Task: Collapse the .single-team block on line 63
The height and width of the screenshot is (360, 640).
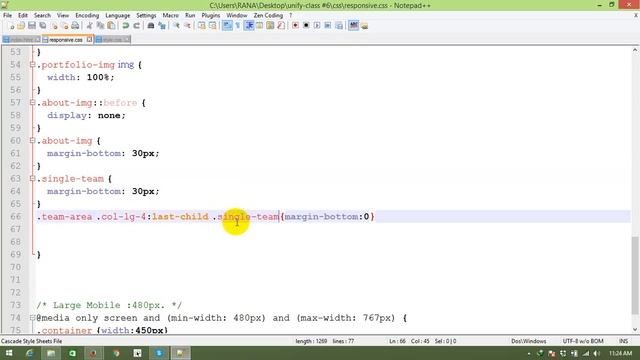Action: coord(32,178)
